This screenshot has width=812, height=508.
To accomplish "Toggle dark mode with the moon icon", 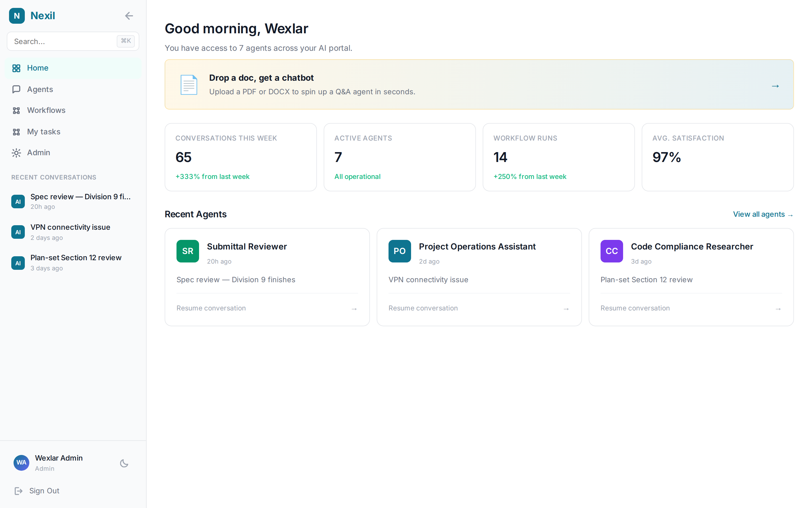I will pyautogui.click(x=124, y=463).
